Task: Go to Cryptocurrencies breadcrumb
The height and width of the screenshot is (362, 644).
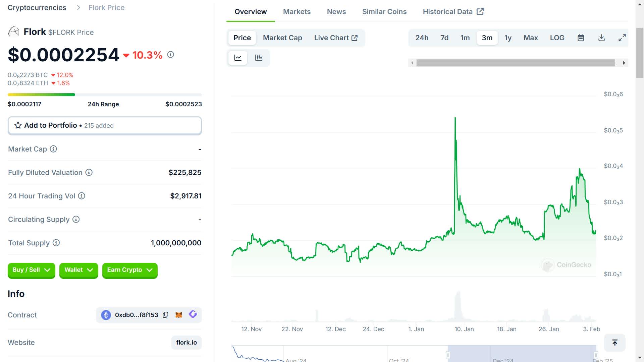Action: [37, 8]
